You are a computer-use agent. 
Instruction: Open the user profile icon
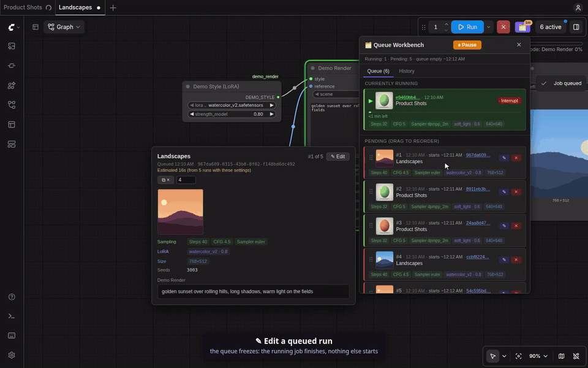[x=578, y=7]
